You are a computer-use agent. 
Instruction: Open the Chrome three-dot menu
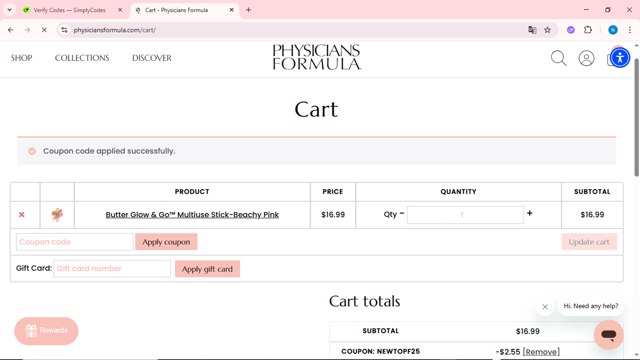630,30
